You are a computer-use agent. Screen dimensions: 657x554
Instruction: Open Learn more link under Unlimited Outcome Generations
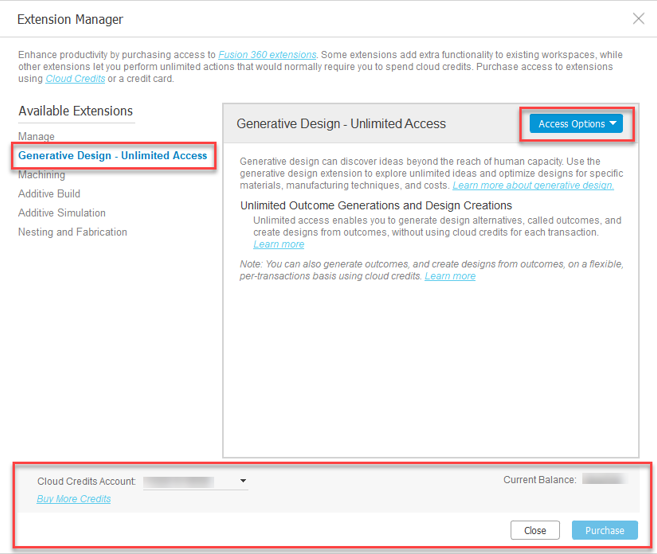coord(279,244)
